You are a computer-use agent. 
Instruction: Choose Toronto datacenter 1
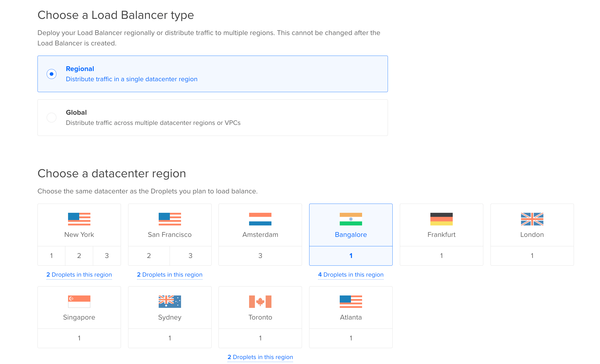click(x=260, y=338)
